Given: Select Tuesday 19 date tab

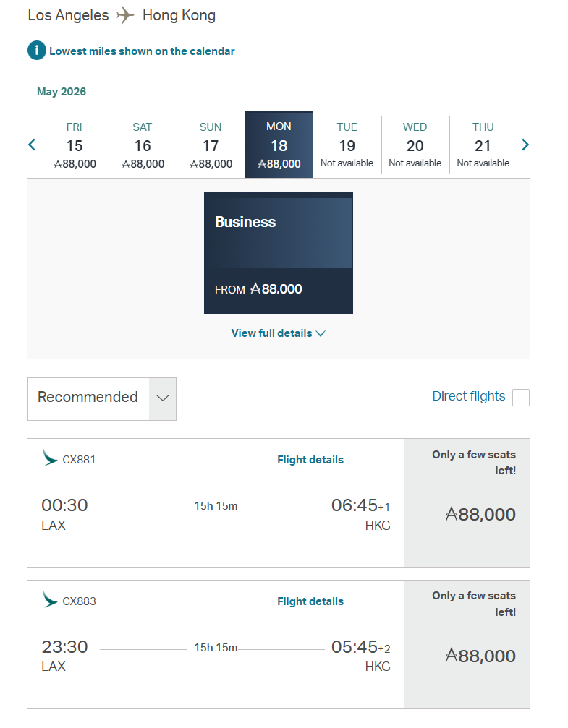Looking at the screenshot, I should coord(347,145).
